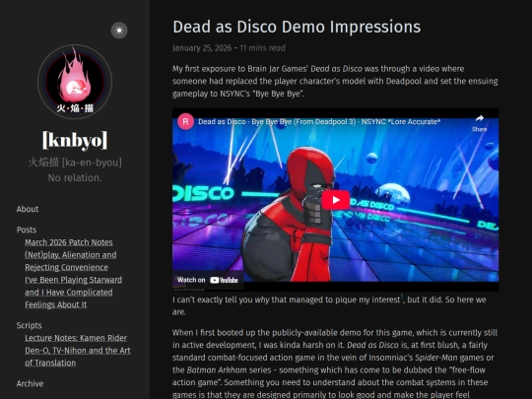Image resolution: width=532 pixels, height=399 pixels.
Task: Open the About page
Action: point(28,209)
